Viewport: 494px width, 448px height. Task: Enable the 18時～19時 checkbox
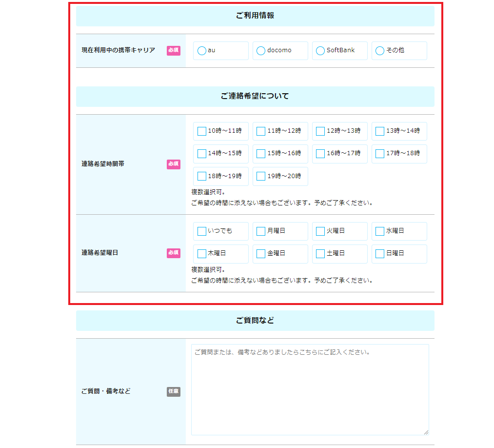coord(202,176)
